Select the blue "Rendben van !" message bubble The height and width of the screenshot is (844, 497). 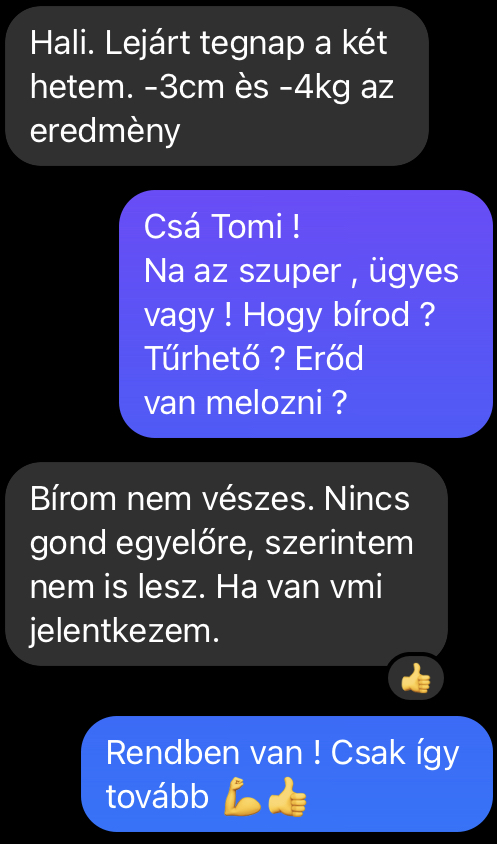pos(288,774)
